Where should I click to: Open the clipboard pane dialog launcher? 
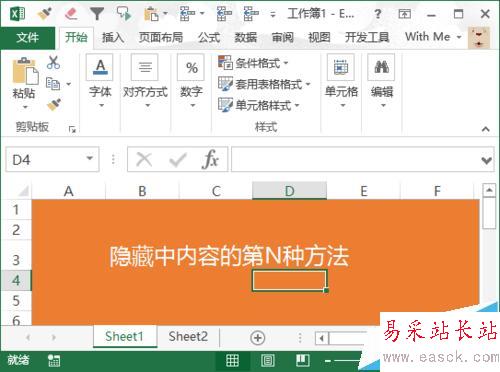pos(72,129)
